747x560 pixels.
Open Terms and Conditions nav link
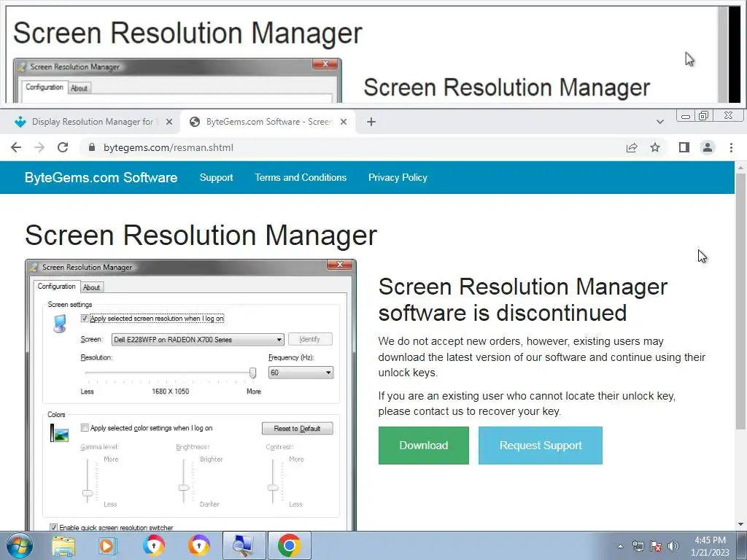point(301,177)
